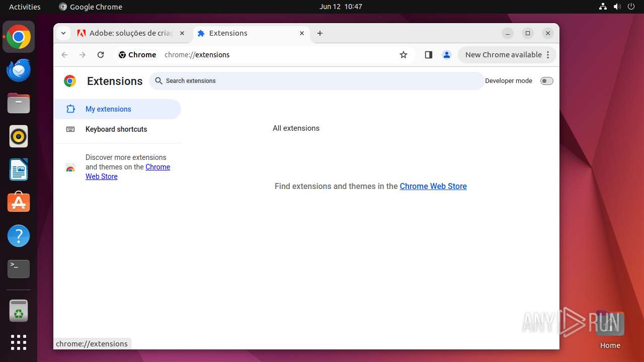Enable Developer mode toggle

click(x=546, y=81)
